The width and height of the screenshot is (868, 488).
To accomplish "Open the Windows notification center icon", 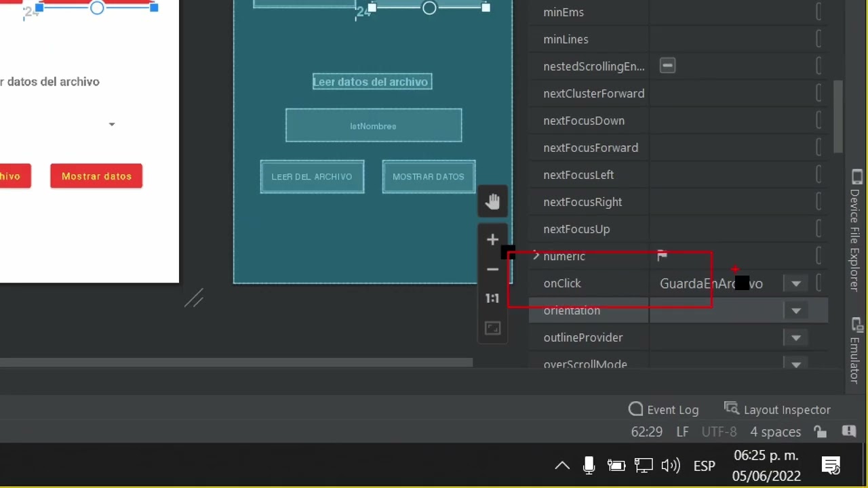I will click(x=831, y=466).
